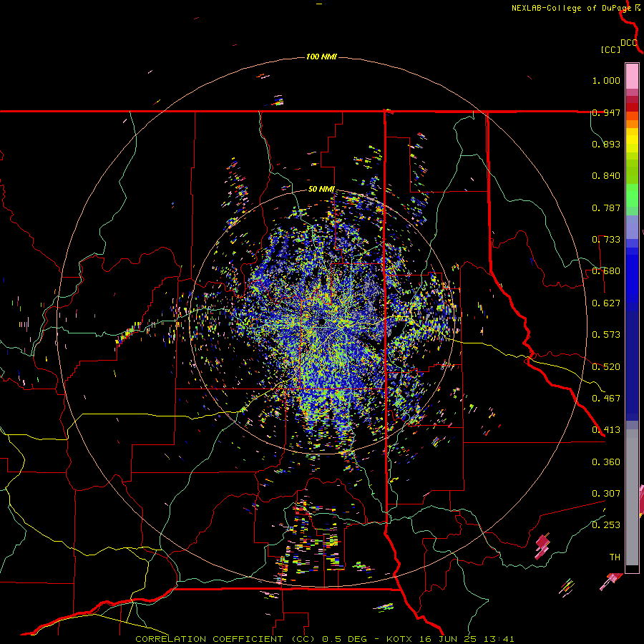Select the 0.947 scale value
This screenshot has width=644, height=644.
(606, 112)
